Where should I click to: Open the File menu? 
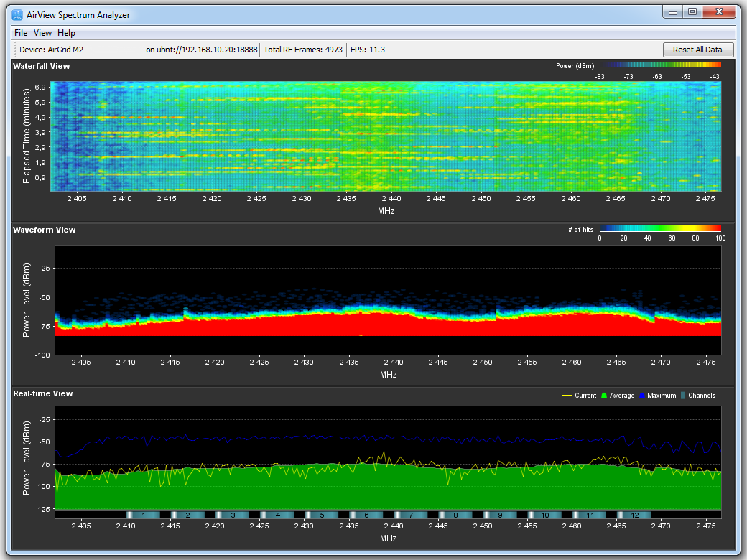pyautogui.click(x=21, y=33)
